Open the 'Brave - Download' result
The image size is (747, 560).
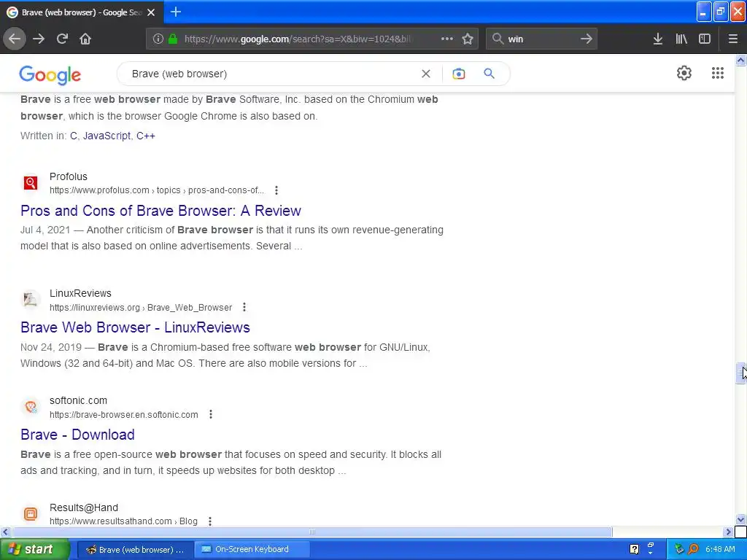pos(77,435)
